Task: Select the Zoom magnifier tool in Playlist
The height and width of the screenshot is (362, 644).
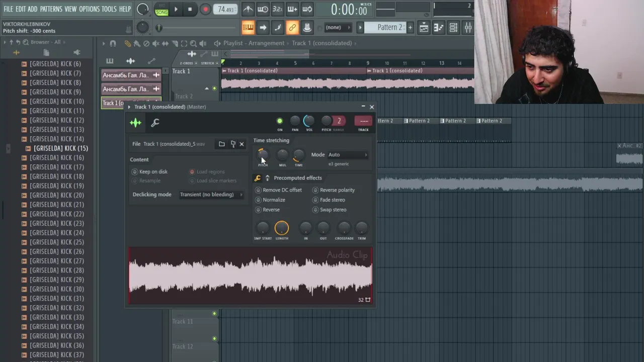Action: [193, 44]
